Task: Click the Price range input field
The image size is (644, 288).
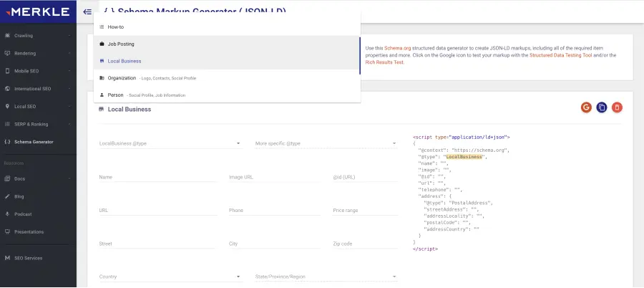Action: (x=365, y=210)
